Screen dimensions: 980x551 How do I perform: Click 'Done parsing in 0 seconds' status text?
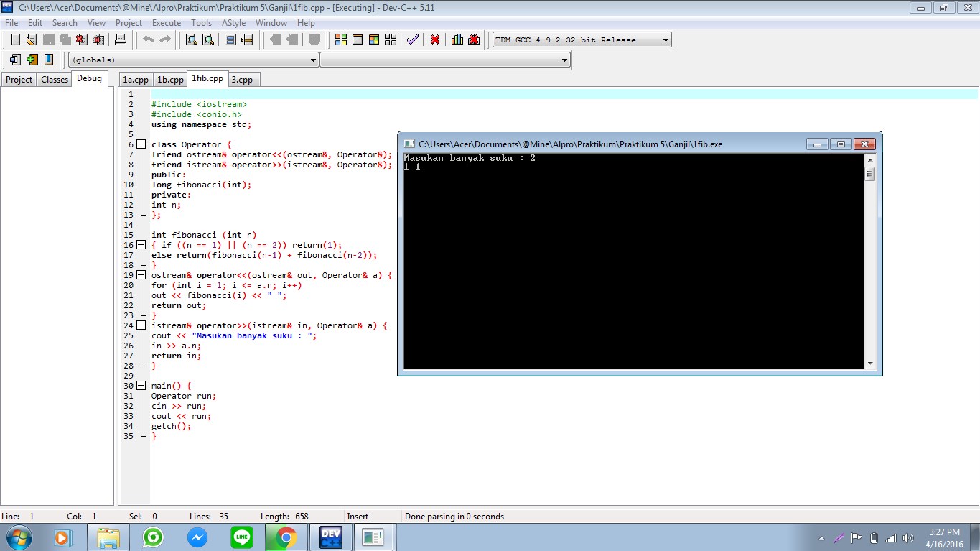point(454,517)
